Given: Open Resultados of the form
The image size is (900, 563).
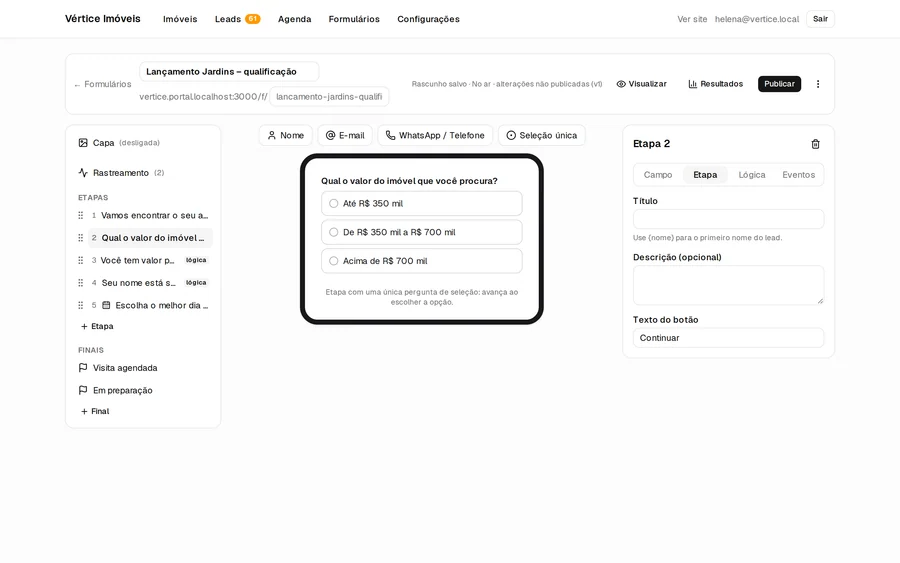Looking at the screenshot, I should coord(715,84).
